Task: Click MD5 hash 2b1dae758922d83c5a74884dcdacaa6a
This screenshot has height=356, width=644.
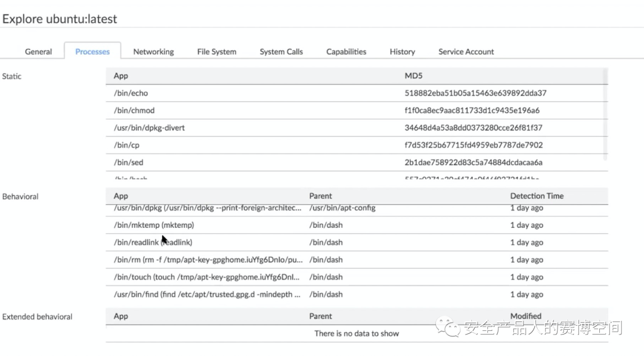Action: [x=473, y=162]
